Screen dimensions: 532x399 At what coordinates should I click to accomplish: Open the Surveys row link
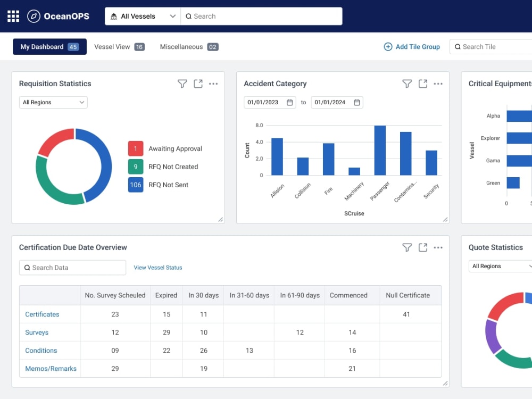pos(37,332)
